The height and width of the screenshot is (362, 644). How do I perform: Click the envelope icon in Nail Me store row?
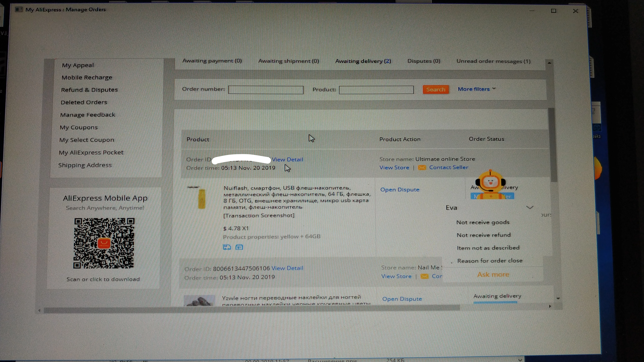[424, 276]
